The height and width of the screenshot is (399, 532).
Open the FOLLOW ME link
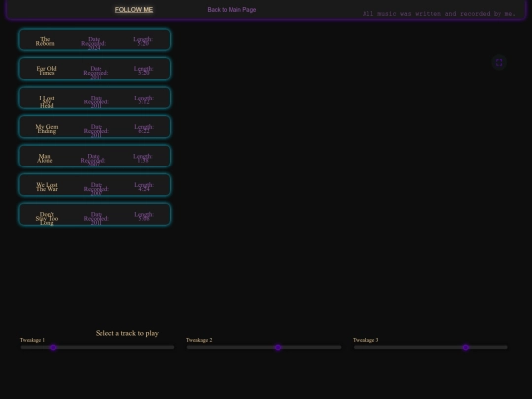(x=134, y=10)
